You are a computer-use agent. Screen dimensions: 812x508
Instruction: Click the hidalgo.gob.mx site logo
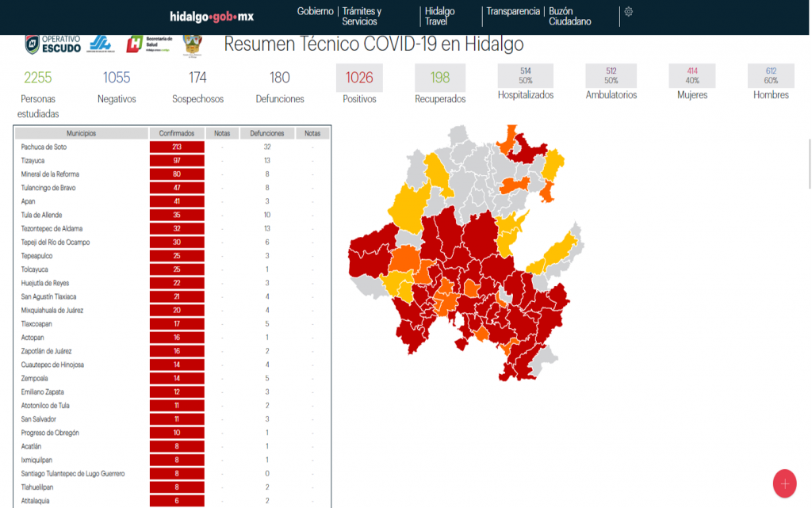pyautogui.click(x=212, y=17)
